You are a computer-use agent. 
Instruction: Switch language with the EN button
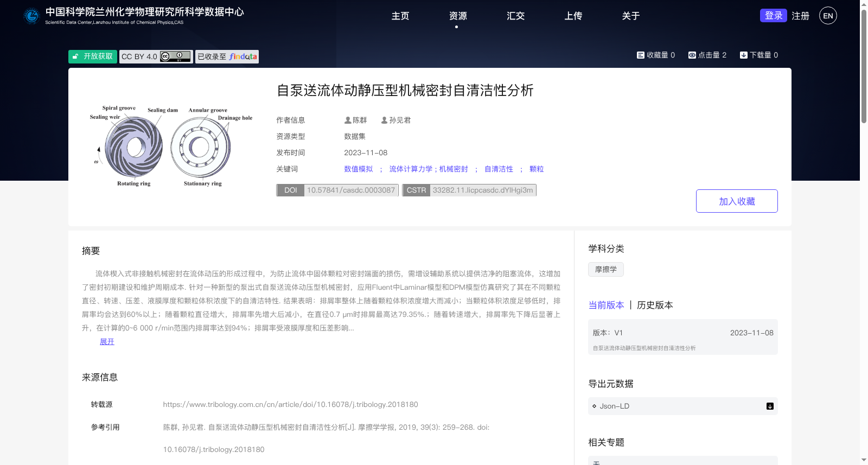click(828, 16)
